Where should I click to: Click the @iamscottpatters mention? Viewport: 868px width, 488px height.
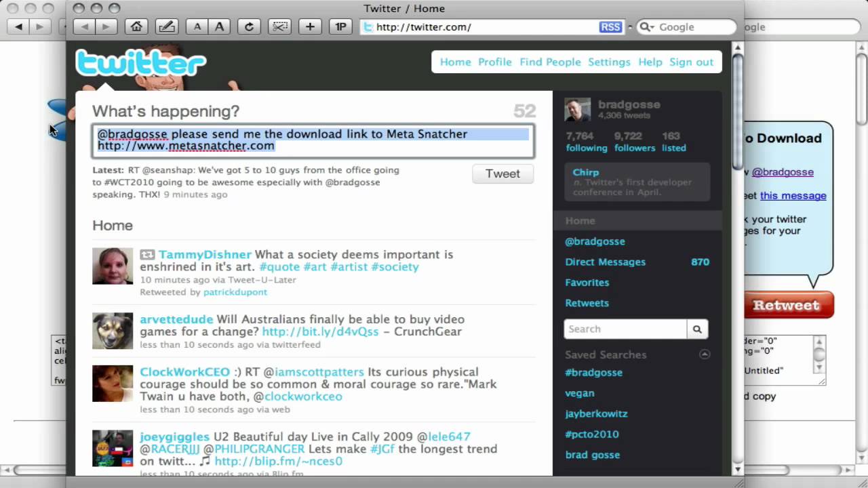(313, 371)
